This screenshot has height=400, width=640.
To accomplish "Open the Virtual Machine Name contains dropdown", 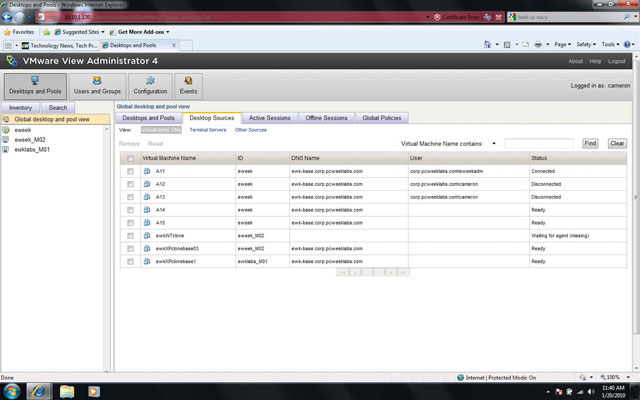I will pyautogui.click(x=494, y=144).
